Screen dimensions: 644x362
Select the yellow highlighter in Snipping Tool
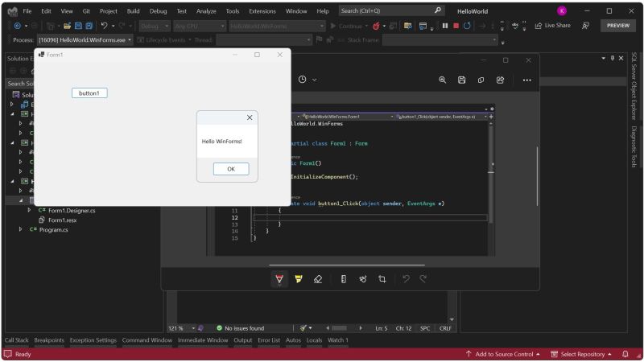tap(299, 279)
